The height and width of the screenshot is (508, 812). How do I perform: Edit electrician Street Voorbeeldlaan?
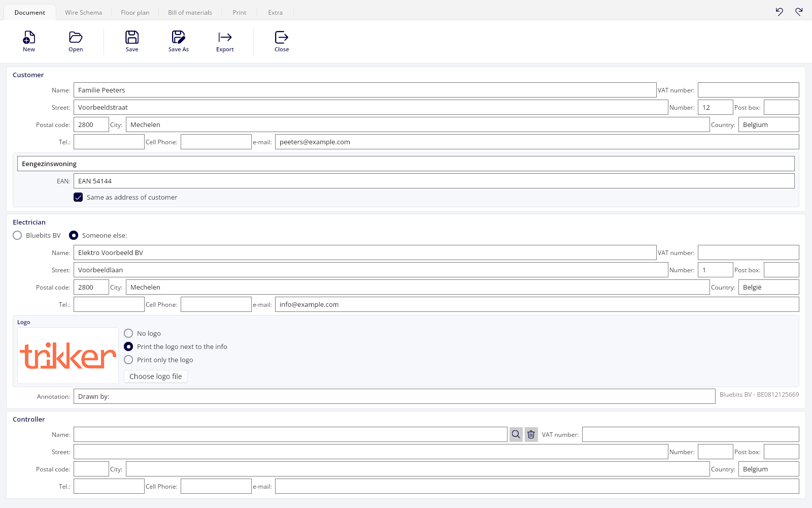click(x=370, y=270)
